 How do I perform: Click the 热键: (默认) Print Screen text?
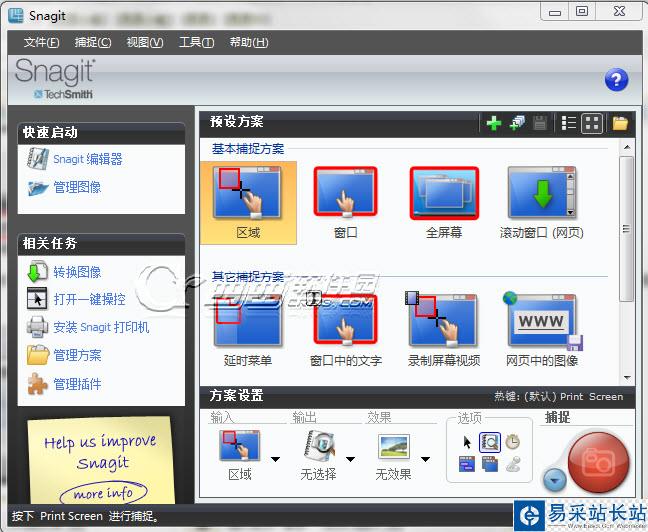point(558,396)
